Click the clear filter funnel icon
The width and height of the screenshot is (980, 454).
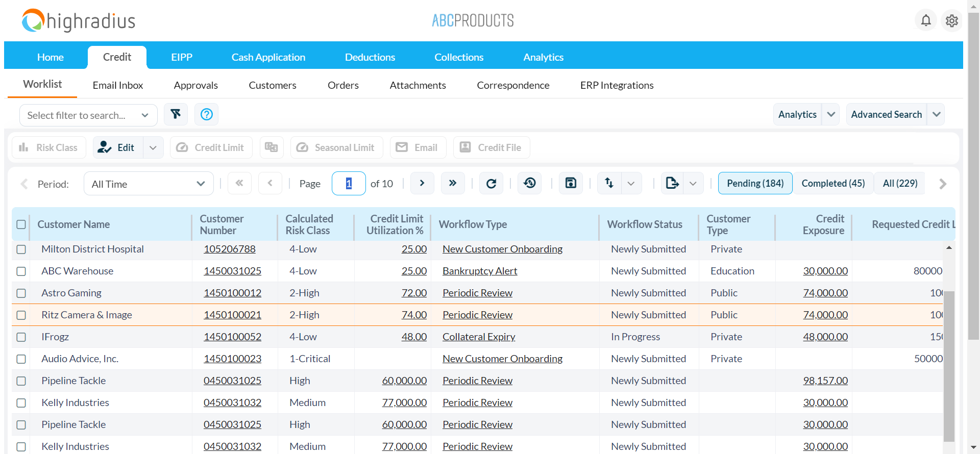[176, 114]
